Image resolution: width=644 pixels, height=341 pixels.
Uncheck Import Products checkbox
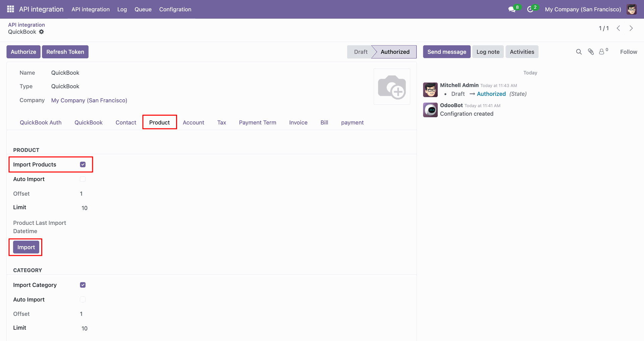coord(83,164)
